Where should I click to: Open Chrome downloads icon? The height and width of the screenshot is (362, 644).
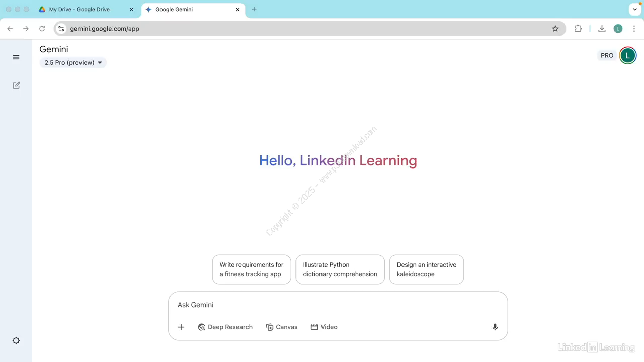[x=602, y=29]
